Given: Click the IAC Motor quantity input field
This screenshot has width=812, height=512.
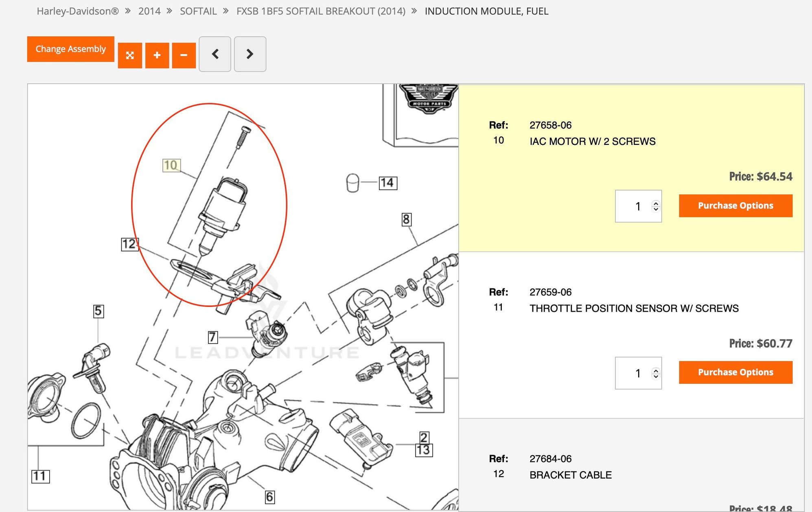Looking at the screenshot, I should tap(633, 206).
